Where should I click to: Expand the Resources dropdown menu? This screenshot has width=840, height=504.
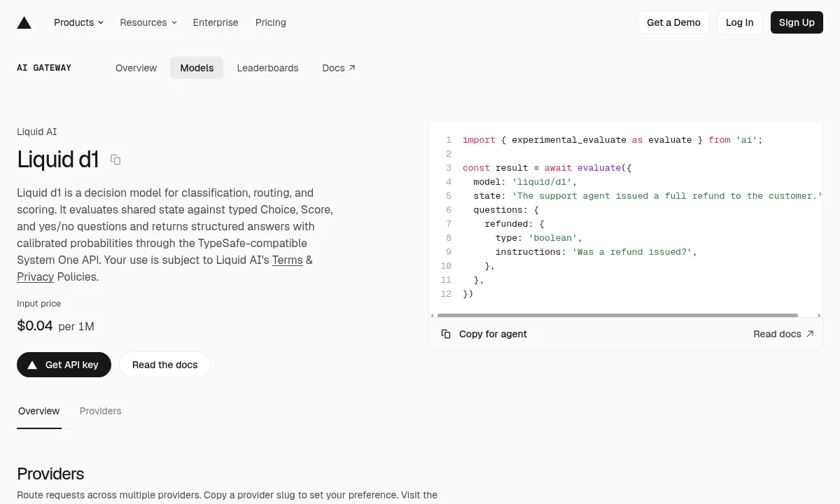(x=148, y=22)
